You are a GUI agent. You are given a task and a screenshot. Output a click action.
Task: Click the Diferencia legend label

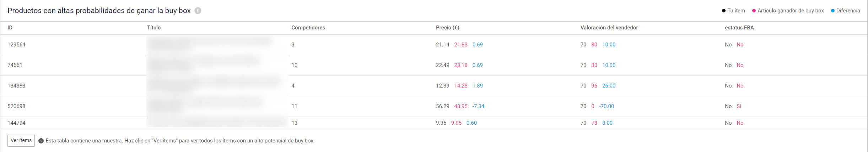(x=848, y=11)
